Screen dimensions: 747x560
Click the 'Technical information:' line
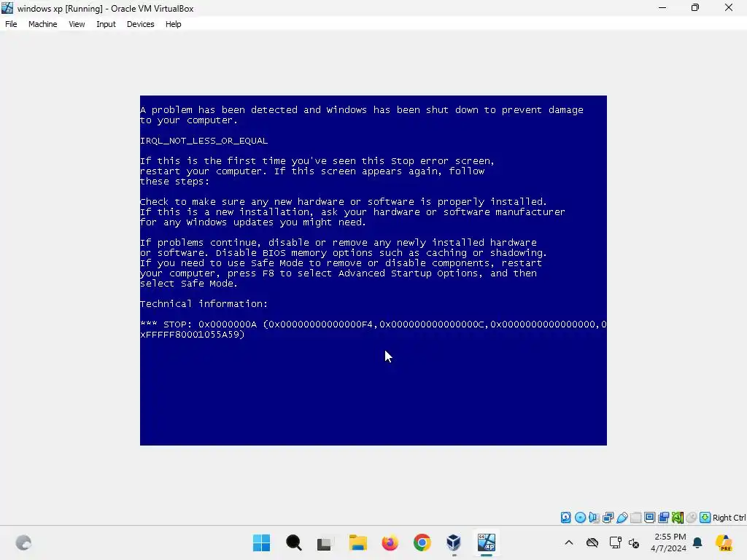(x=204, y=304)
